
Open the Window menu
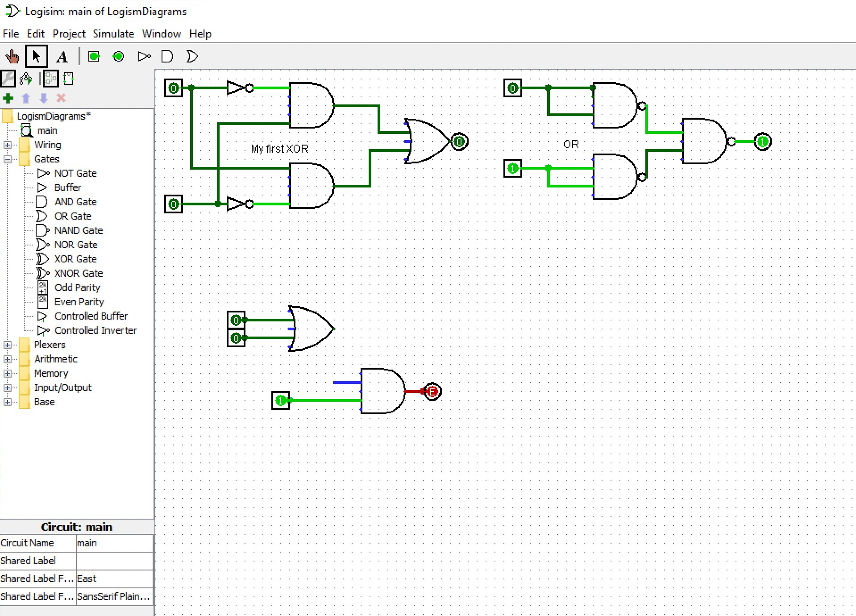(x=161, y=34)
